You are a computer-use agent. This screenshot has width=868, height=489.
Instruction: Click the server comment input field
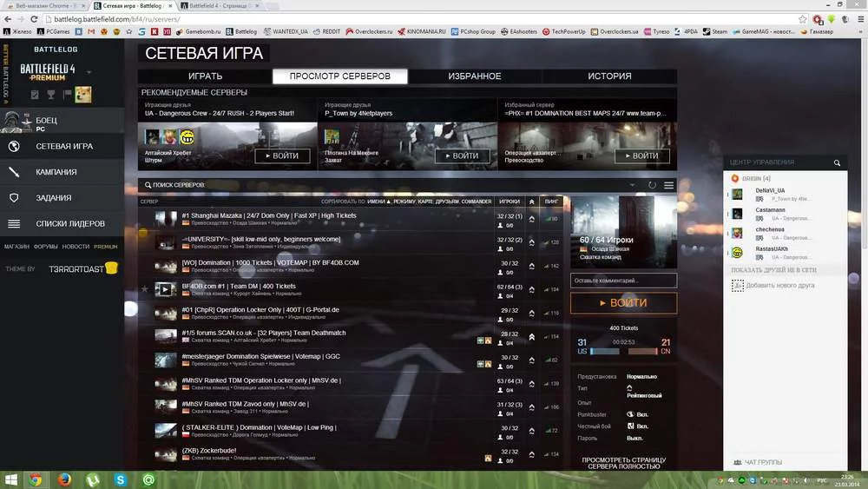point(623,281)
